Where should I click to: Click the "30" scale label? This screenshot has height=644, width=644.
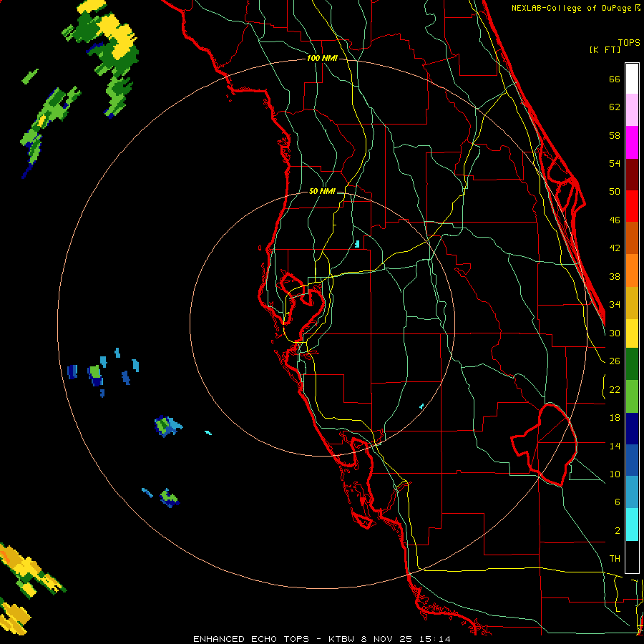(615, 333)
